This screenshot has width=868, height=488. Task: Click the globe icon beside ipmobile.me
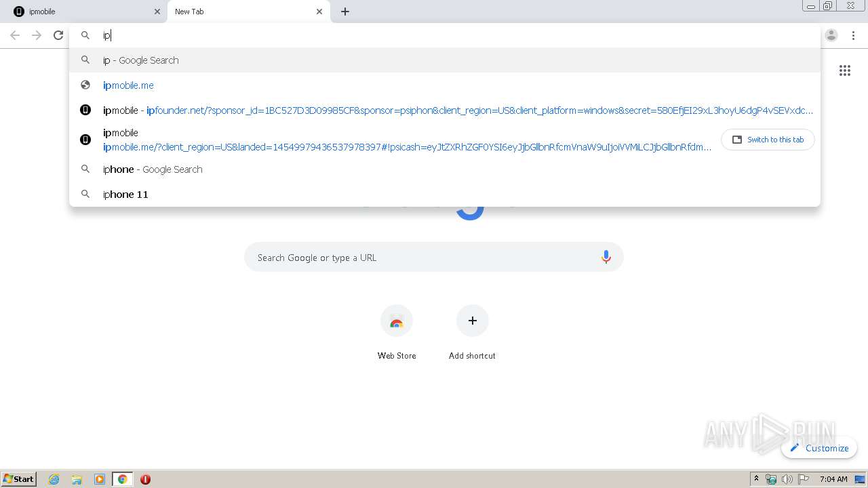[85, 85]
